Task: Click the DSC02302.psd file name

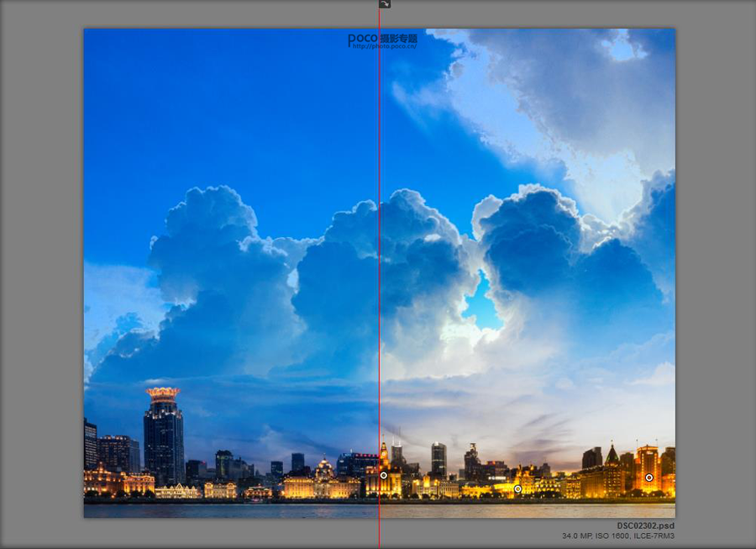Action: click(x=646, y=525)
